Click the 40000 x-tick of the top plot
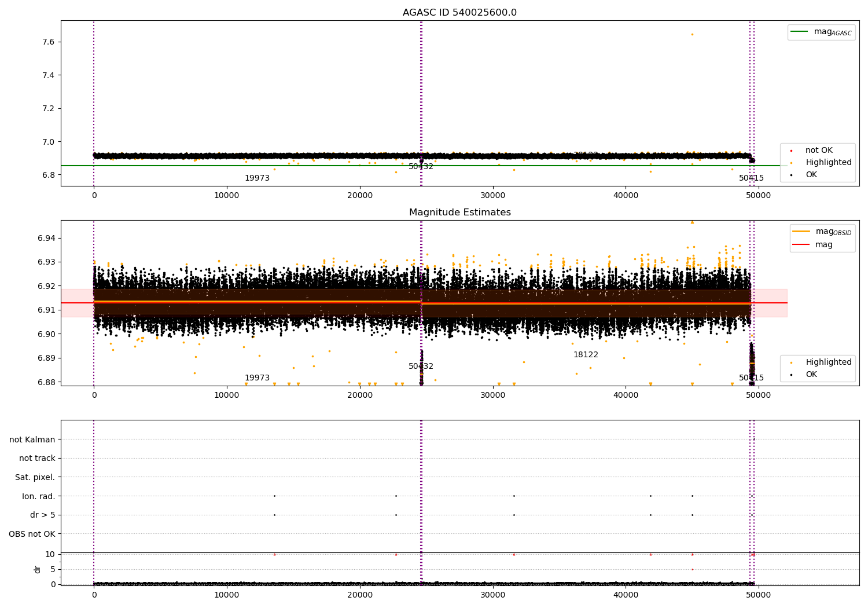Screen dimensions: 868x608 click(626, 196)
